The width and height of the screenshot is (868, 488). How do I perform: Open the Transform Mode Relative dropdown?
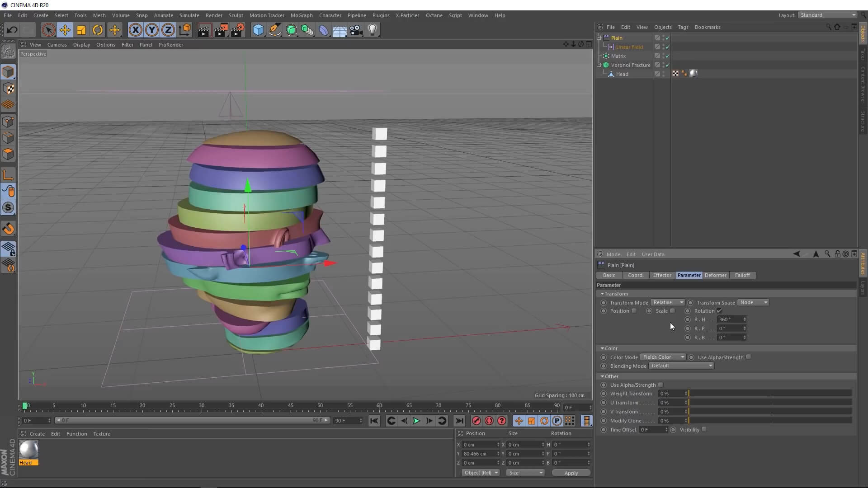[668, 302]
